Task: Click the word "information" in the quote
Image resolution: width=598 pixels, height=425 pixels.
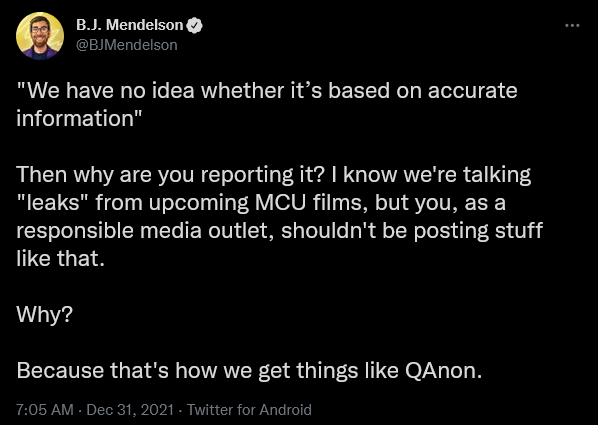Action: 74,118
